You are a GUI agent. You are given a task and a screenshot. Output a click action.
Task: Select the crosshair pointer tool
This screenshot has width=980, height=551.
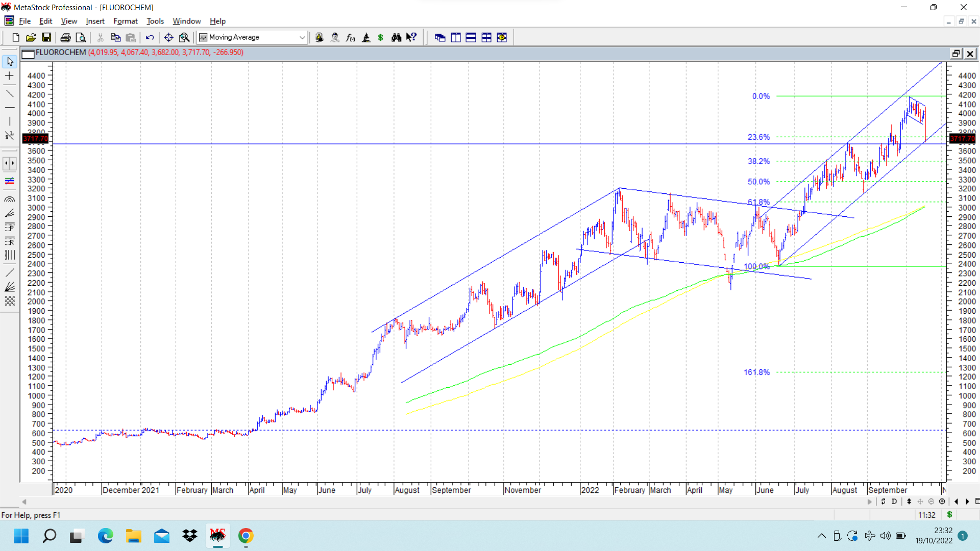pyautogui.click(x=9, y=76)
